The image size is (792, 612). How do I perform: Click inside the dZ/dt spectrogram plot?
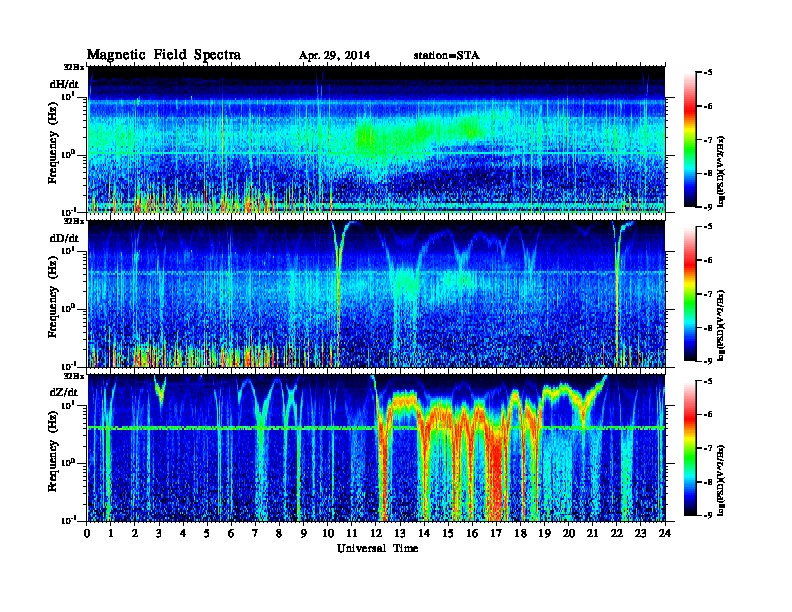tap(376, 448)
